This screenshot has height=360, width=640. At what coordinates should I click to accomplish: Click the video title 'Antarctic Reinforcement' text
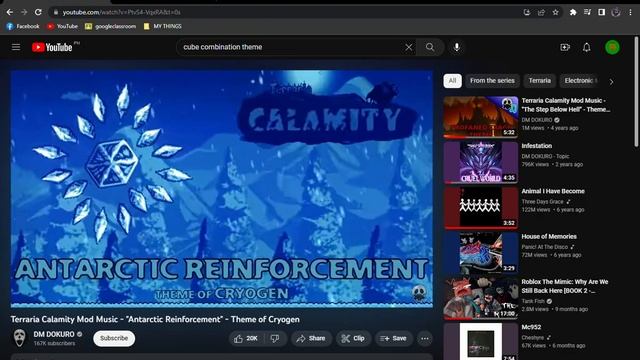pyautogui.click(x=155, y=319)
